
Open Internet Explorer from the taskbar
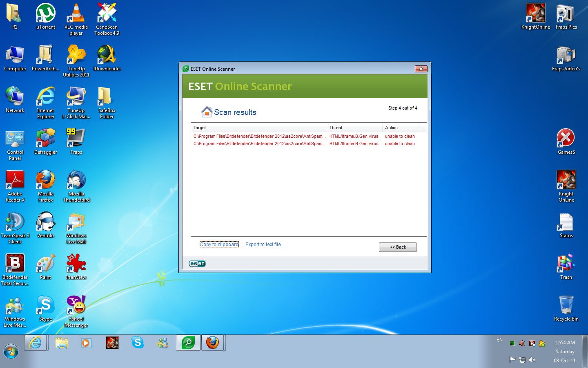pos(36,343)
